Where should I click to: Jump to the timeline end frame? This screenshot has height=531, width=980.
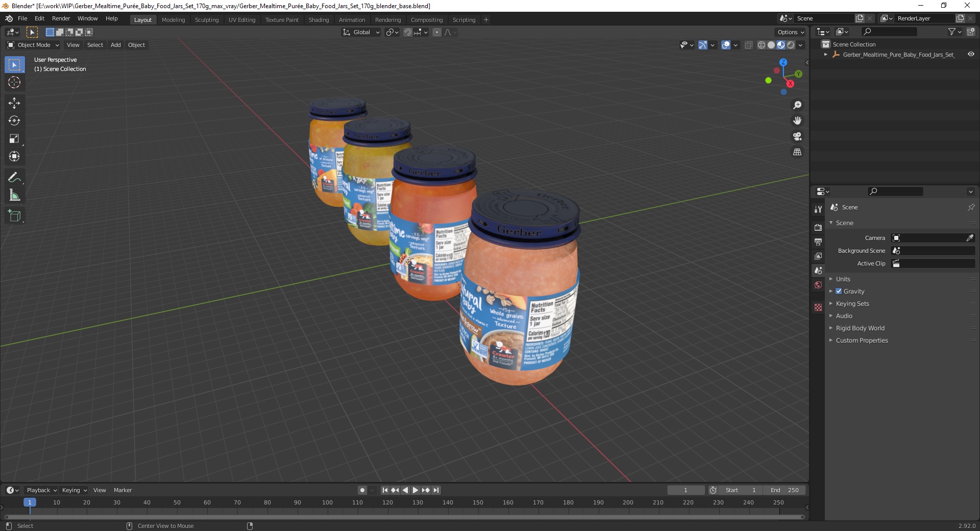click(436, 490)
